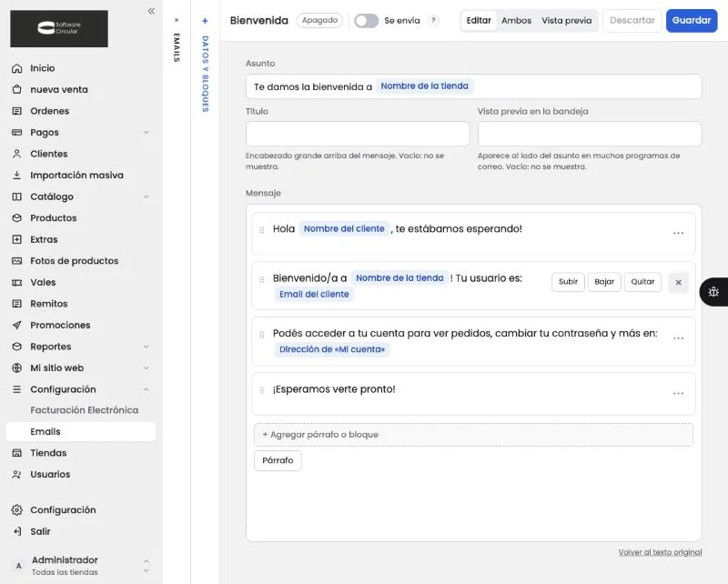Image resolution: width=728 pixels, height=584 pixels.
Task: Click the Inicio home icon
Action: pos(16,68)
